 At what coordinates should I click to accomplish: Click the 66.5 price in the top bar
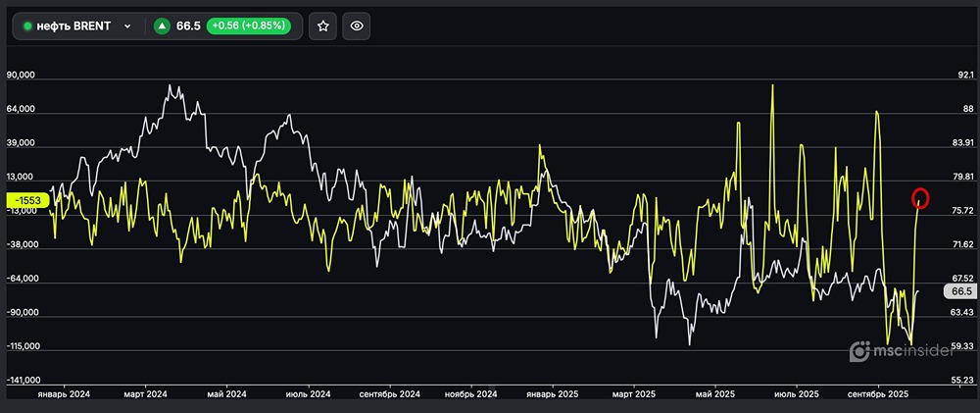[188, 26]
